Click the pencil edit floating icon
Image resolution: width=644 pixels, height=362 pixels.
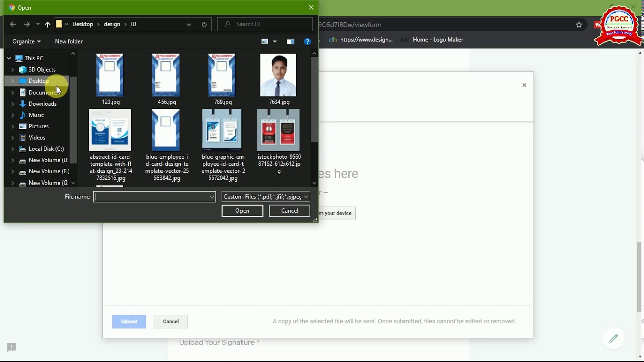point(613,338)
